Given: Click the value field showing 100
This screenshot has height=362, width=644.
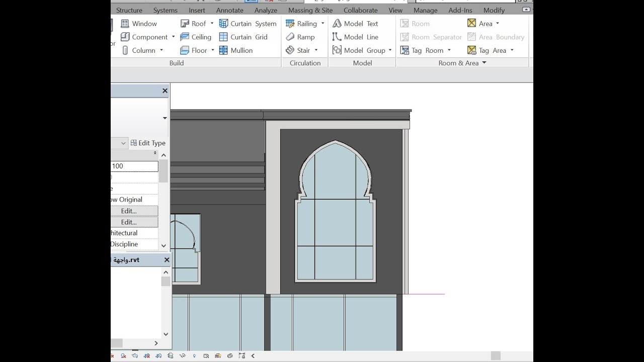Looking at the screenshot, I should pyautogui.click(x=134, y=166).
